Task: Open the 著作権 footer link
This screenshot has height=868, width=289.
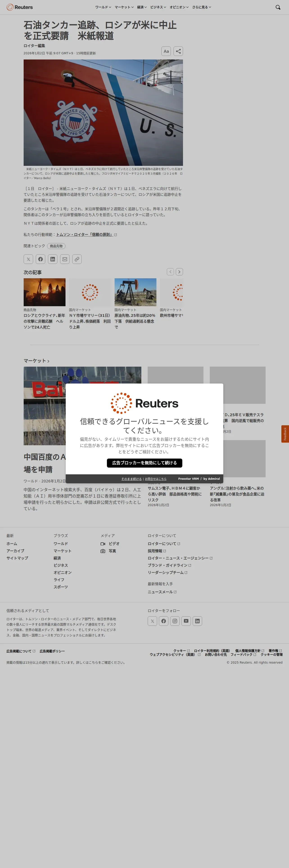Action: click(275, 651)
